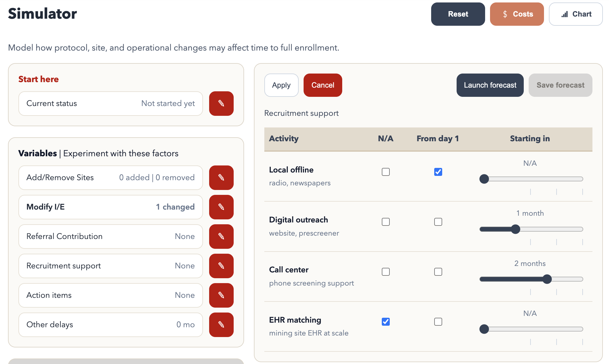Image resolution: width=609 pixels, height=364 pixels.
Task: Click the EHR matching activity label
Action: coord(295,320)
